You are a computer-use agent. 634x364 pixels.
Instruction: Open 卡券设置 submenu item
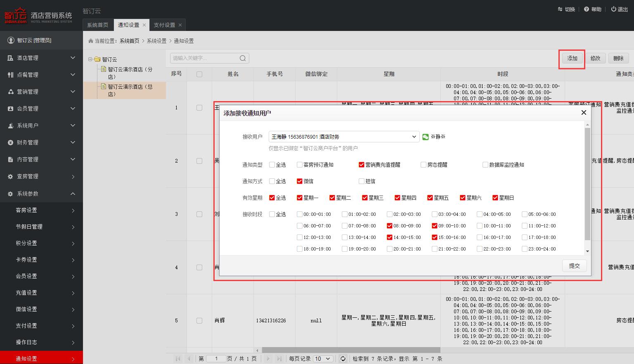[41, 260]
